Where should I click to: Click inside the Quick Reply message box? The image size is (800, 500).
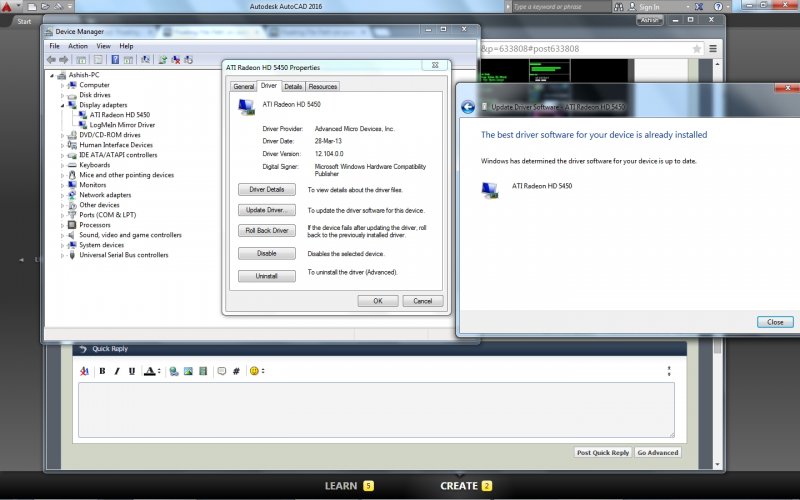(x=376, y=410)
